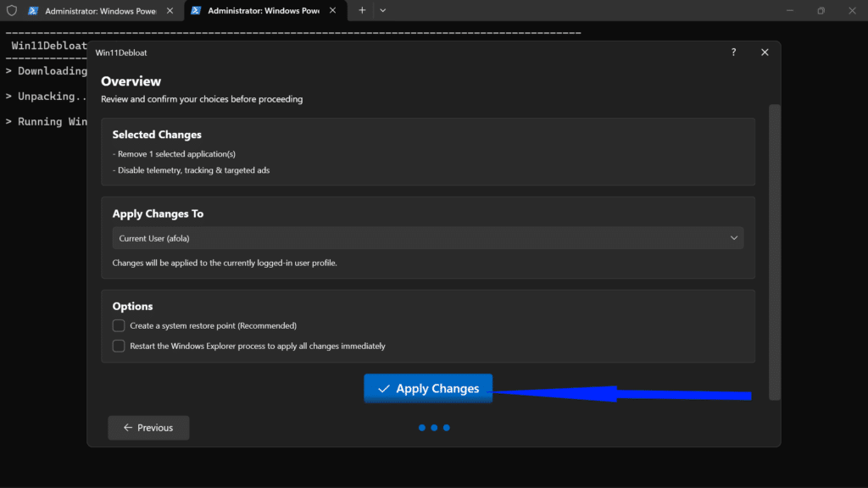This screenshot has width=868, height=488.
Task: Open the terminal tab list chevron
Action: [x=383, y=10]
